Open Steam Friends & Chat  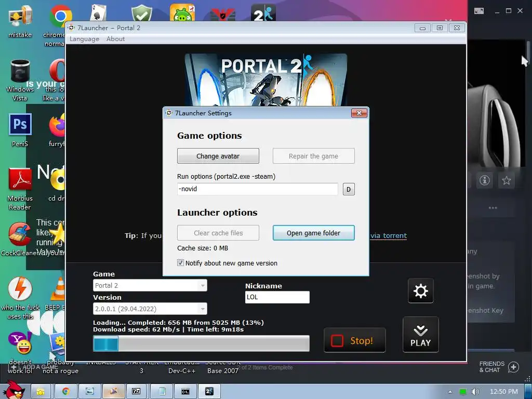pyautogui.click(x=499, y=367)
